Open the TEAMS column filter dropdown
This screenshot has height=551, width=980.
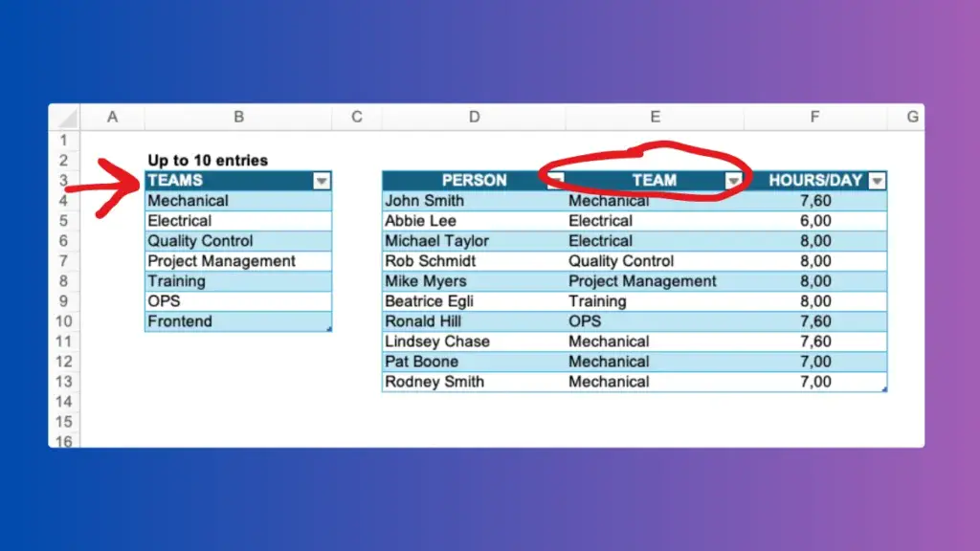pos(322,180)
